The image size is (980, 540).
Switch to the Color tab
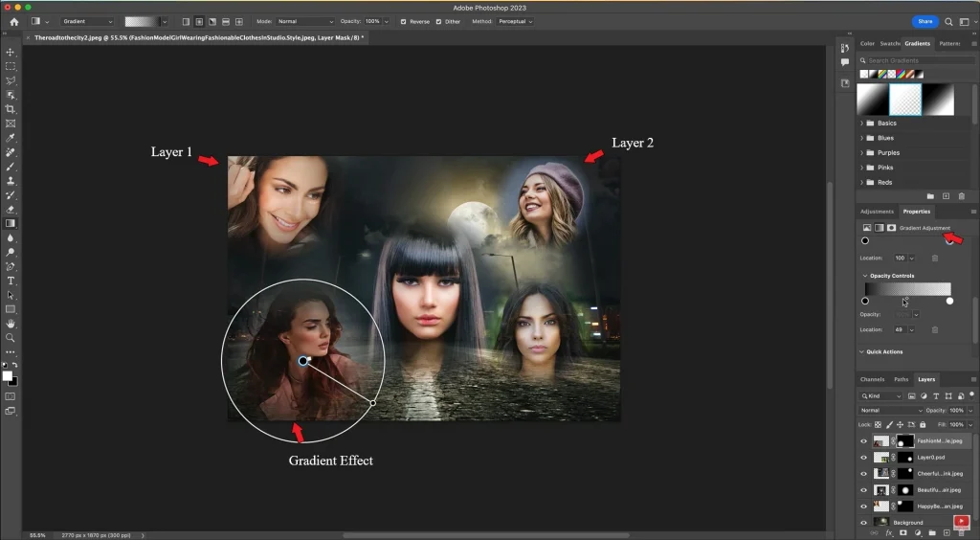867,44
